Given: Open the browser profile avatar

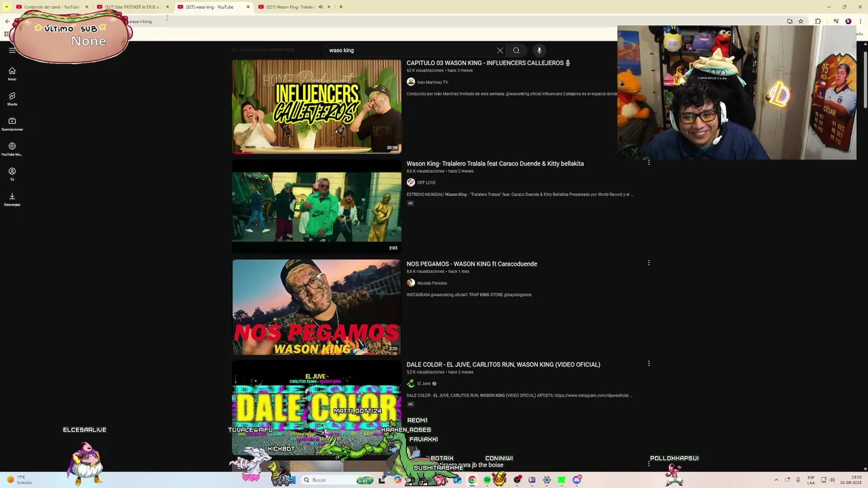Looking at the screenshot, I should (848, 21).
